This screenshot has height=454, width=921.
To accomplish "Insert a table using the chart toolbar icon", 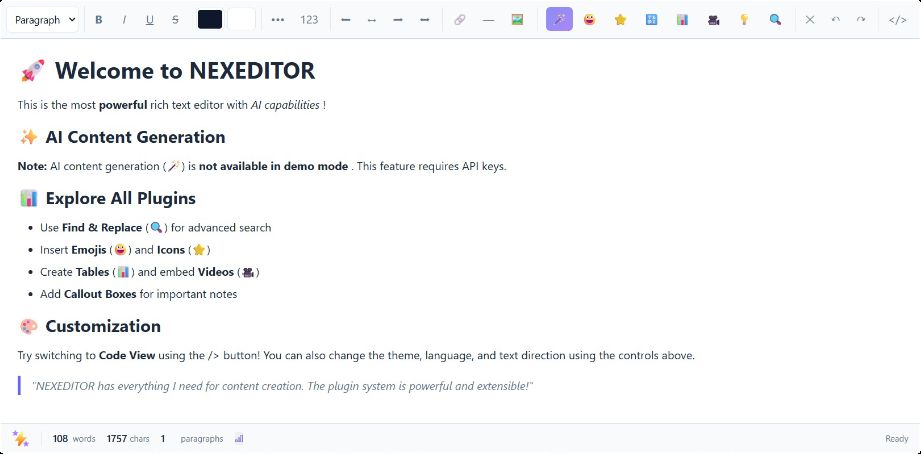I will click(x=682, y=19).
